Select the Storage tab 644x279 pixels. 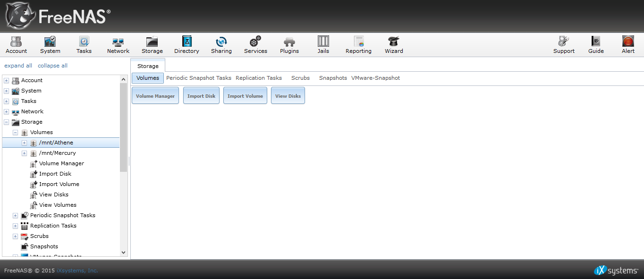tap(148, 66)
